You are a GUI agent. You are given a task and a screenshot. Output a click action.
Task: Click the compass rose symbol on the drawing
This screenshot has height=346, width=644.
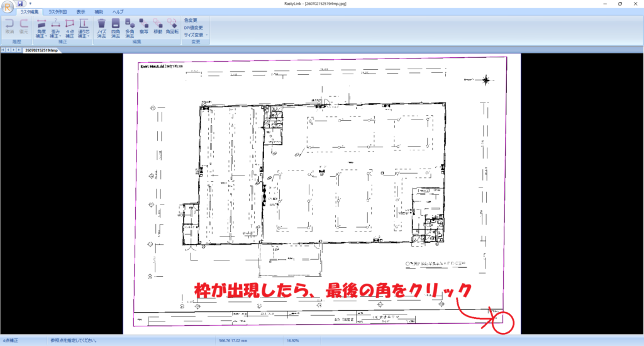(x=486, y=80)
